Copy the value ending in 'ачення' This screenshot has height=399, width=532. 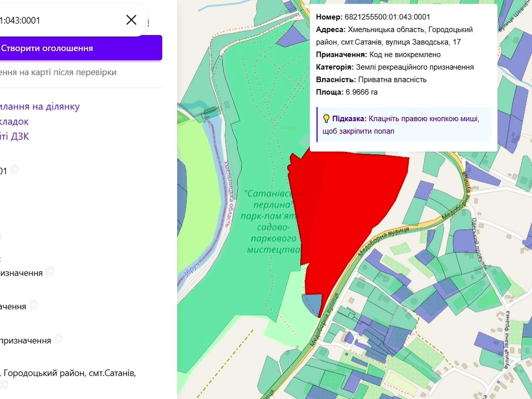coord(34,305)
